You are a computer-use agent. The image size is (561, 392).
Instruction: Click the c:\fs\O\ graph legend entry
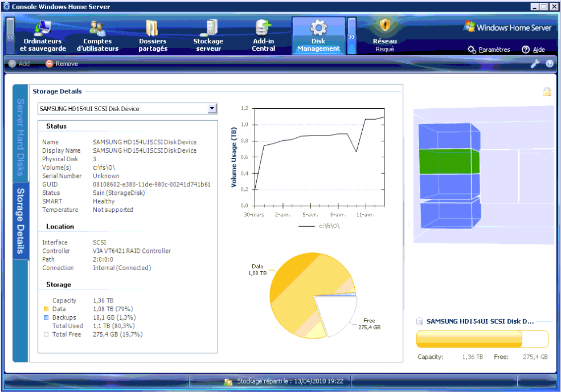(x=319, y=226)
